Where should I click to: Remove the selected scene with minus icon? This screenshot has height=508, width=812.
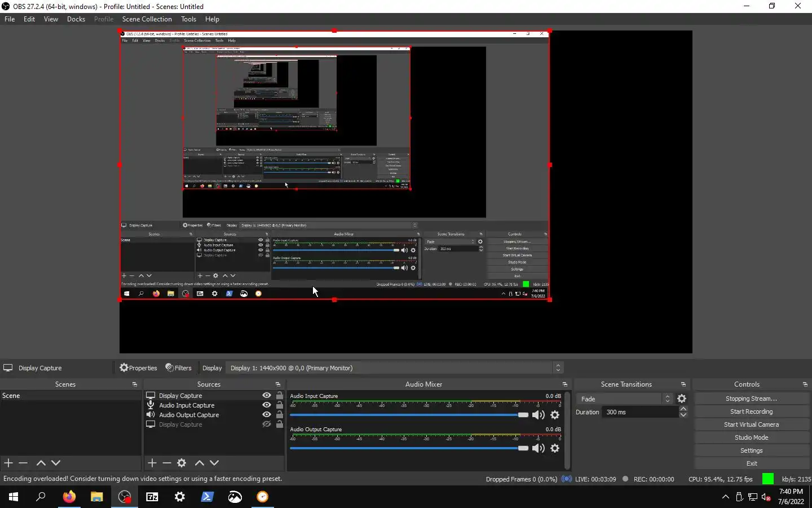click(x=23, y=463)
